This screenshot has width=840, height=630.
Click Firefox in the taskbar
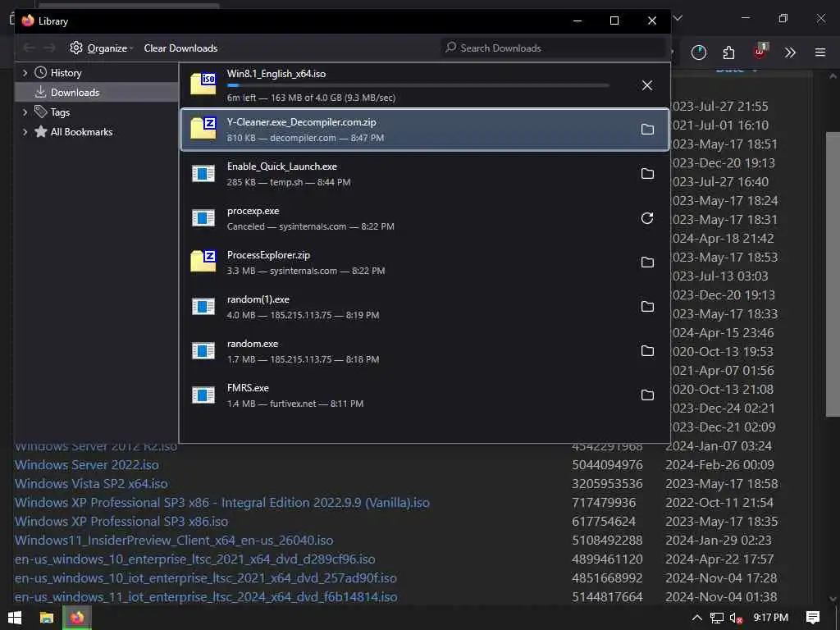77,618
